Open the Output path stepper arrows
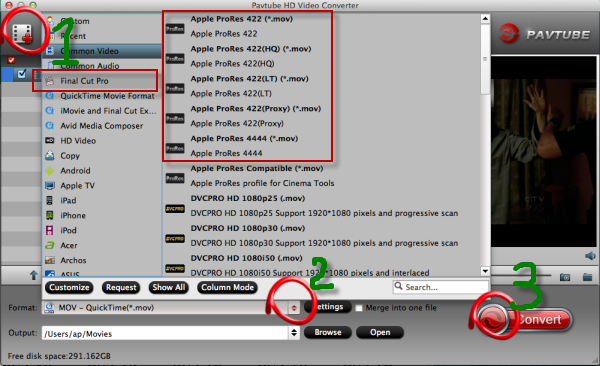Image resolution: width=600 pixels, height=366 pixels. [294, 333]
